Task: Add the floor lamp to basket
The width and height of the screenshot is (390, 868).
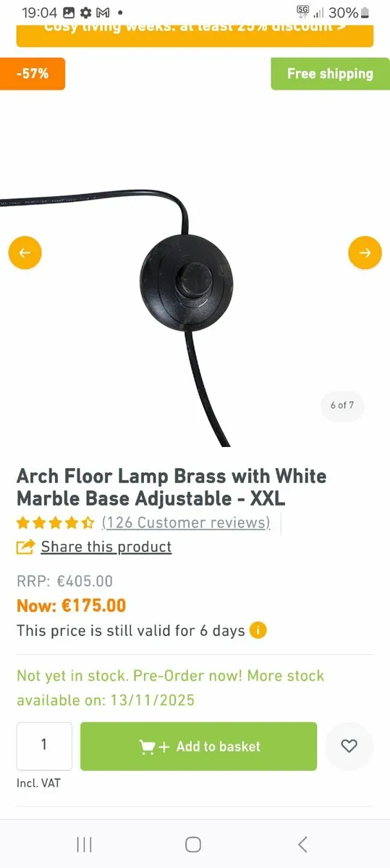Action: coord(198,746)
